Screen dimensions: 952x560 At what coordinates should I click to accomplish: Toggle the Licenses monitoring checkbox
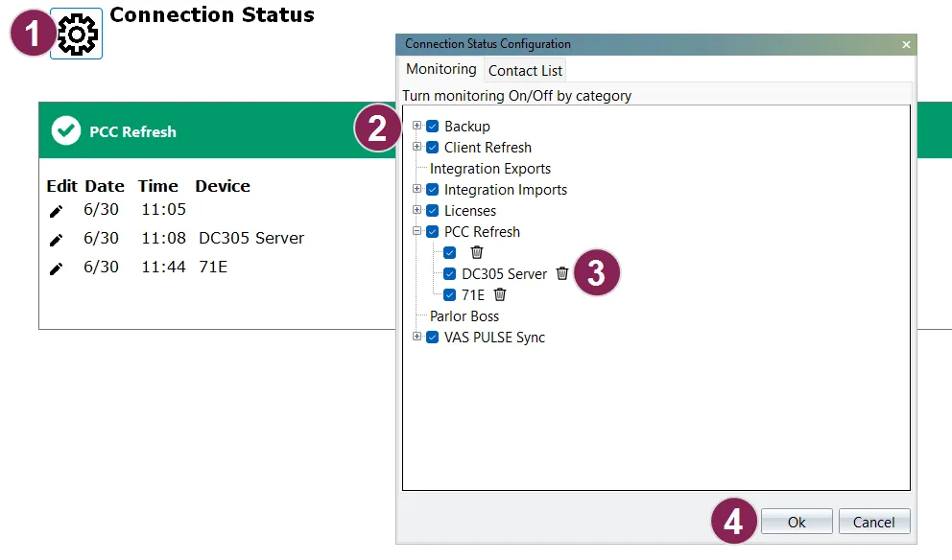pyautogui.click(x=432, y=211)
